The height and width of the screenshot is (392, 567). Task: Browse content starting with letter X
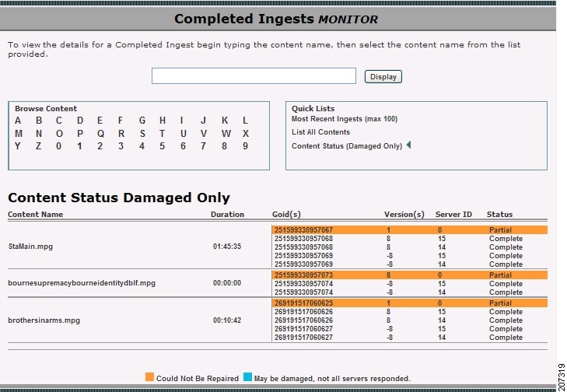246,134
